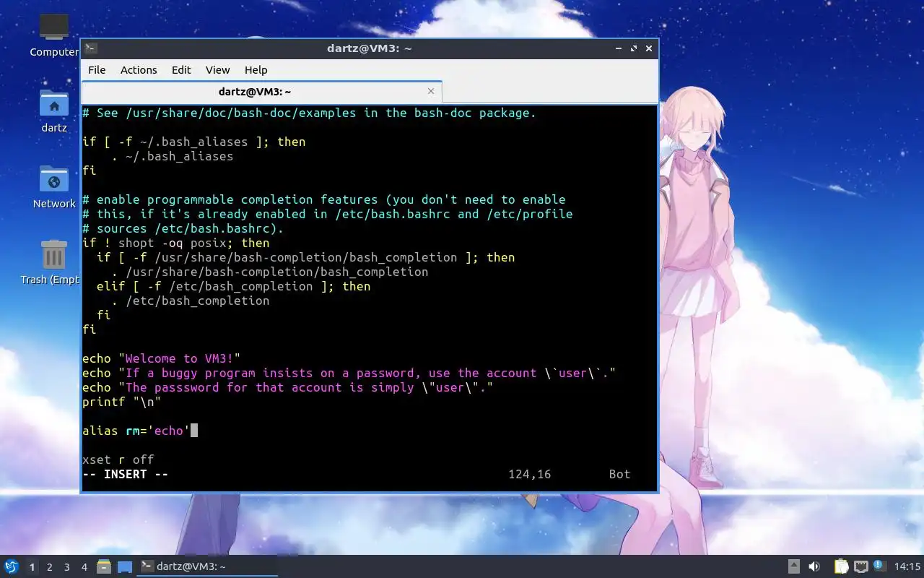Switch to workspace 4
The width and height of the screenshot is (924, 578).
tap(84, 567)
